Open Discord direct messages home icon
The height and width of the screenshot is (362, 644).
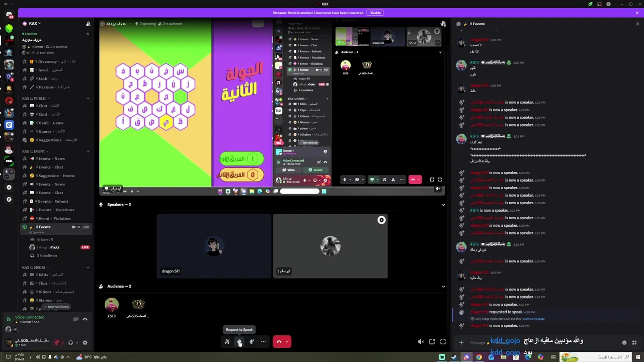pyautogui.click(x=9, y=15)
